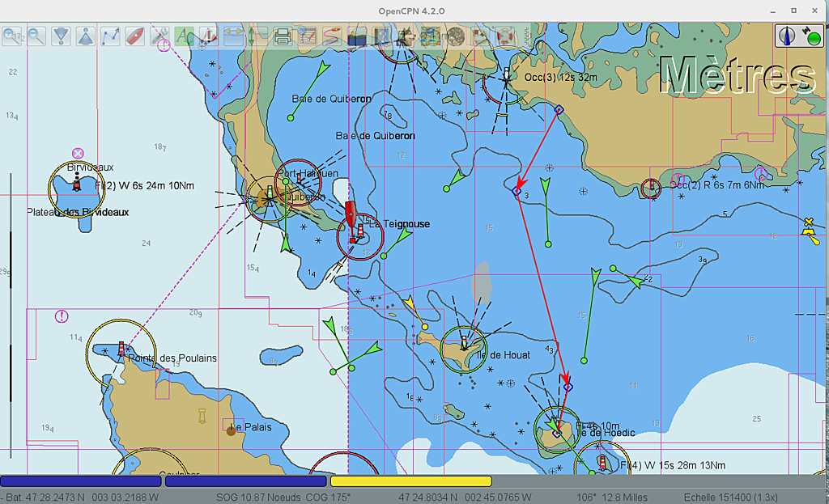Click the Zoom In magnifier tool

click(11, 36)
